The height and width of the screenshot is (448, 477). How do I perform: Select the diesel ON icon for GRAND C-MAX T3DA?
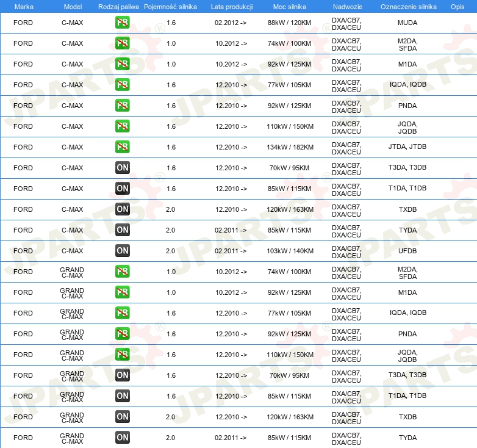[123, 375]
